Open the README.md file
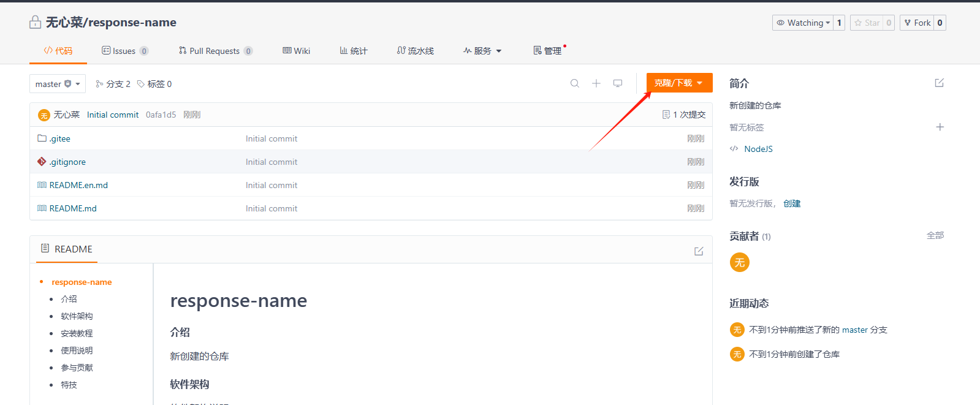Viewport: 980px width, 405px height. [x=73, y=208]
